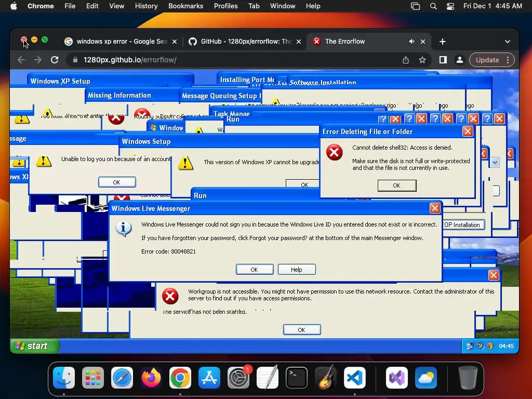Click the info icon in Live Messenger dialog
This screenshot has width=532, height=399.
(124, 229)
